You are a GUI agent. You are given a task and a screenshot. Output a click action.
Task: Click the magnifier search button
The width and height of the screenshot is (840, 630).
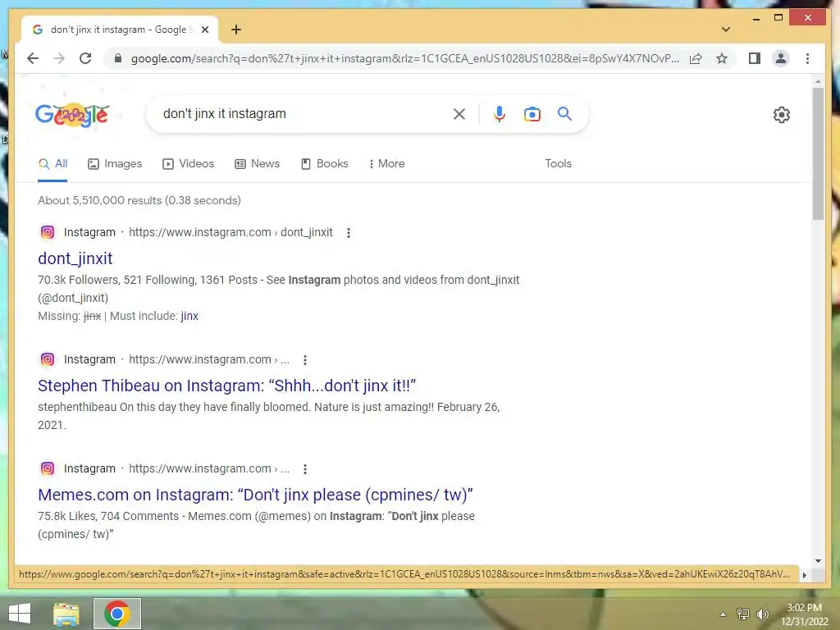[x=564, y=113]
